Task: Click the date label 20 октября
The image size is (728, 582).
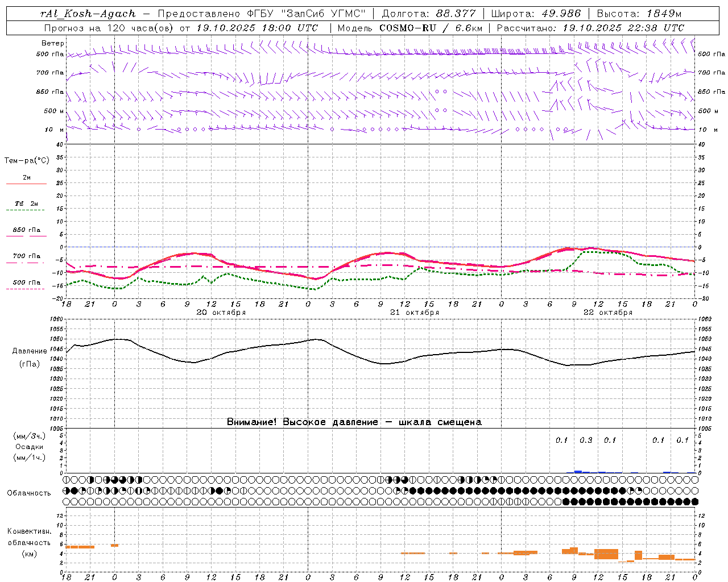Action: pos(221,313)
